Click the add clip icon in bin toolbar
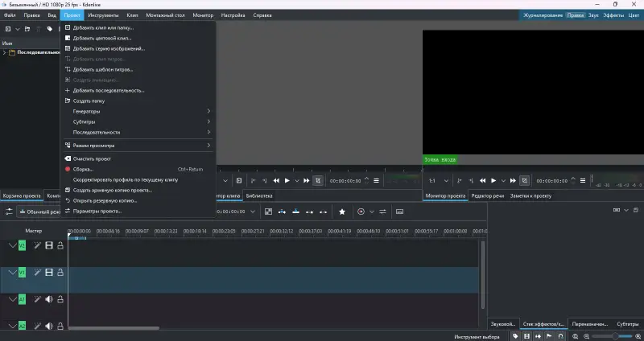This screenshot has height=341, width=644. (x=8, y=29)
